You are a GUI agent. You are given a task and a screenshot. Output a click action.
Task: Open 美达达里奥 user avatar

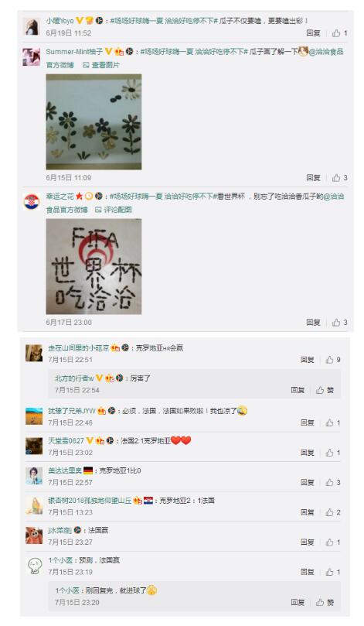[34, 476]
